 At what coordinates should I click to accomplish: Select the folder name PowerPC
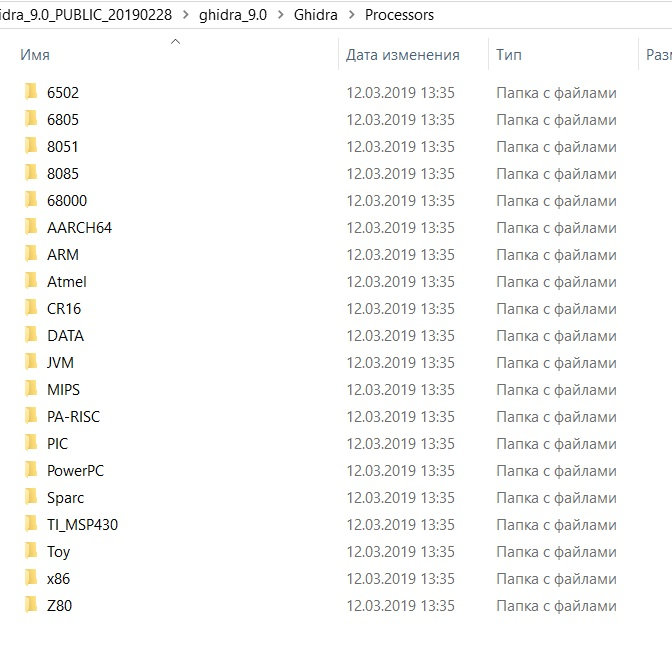click(75, 471)
